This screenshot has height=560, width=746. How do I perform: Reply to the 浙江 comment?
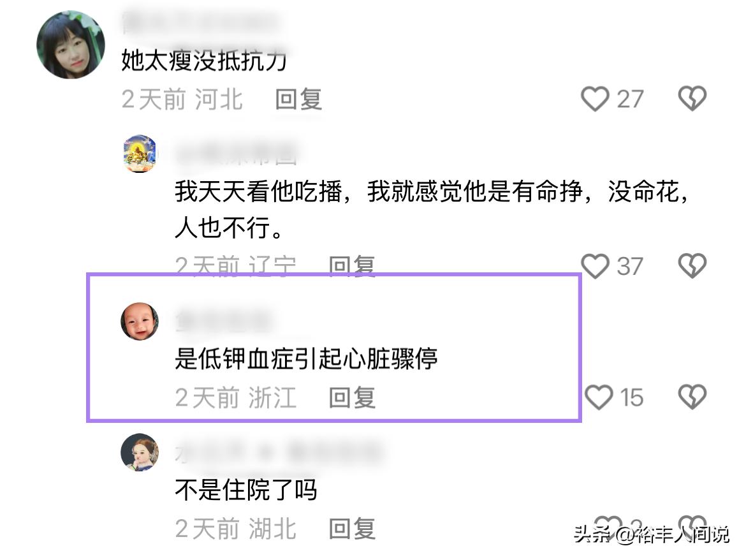click(x=352, y=397)
